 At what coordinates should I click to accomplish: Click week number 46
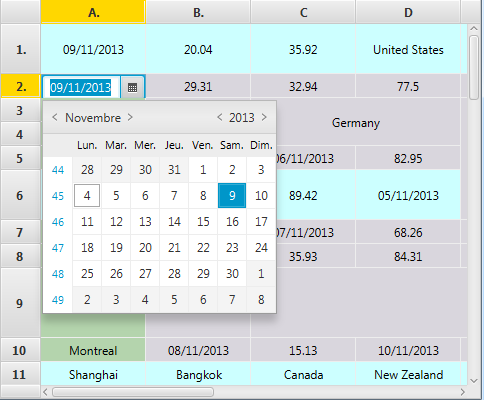point(58,222)
